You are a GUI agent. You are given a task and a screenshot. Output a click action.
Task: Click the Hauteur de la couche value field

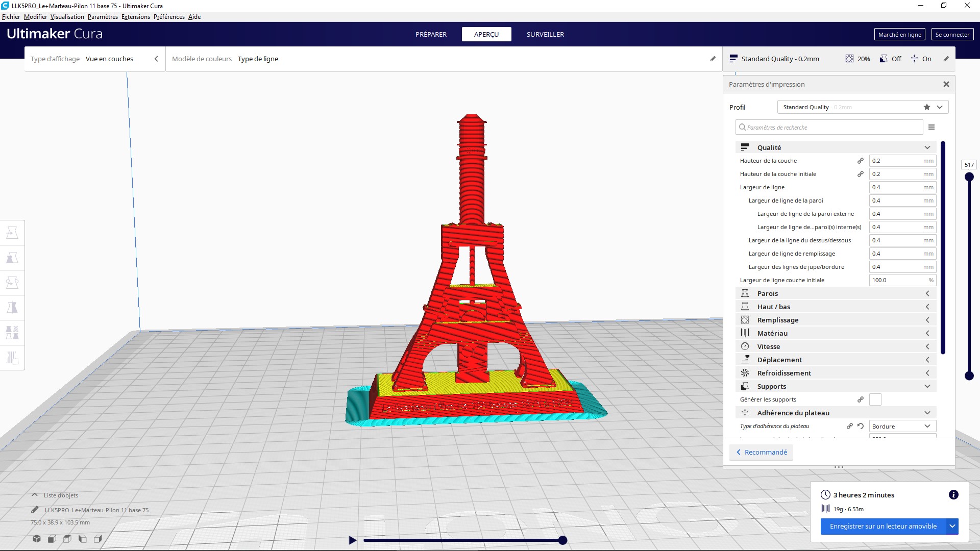[x=902, y=161]
